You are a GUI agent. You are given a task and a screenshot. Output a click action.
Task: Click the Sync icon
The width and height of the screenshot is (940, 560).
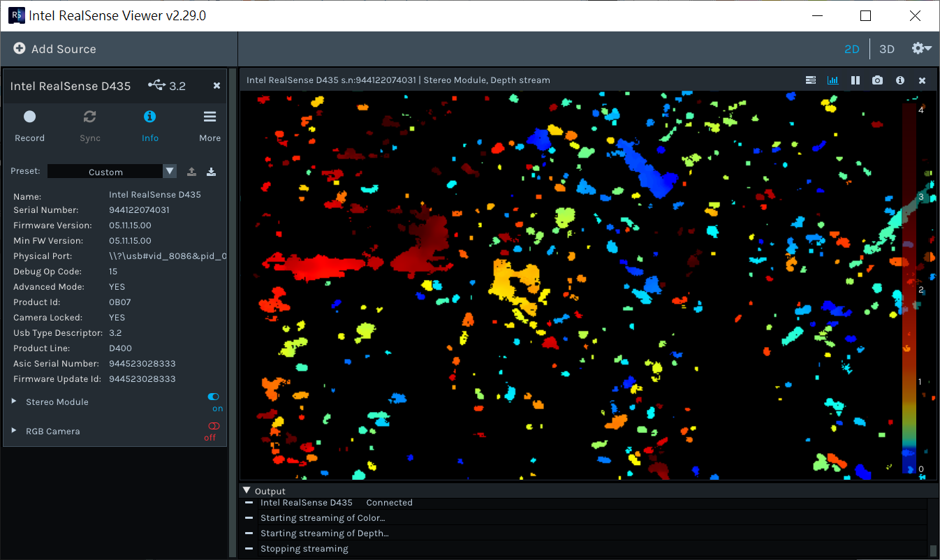(89, 117)
